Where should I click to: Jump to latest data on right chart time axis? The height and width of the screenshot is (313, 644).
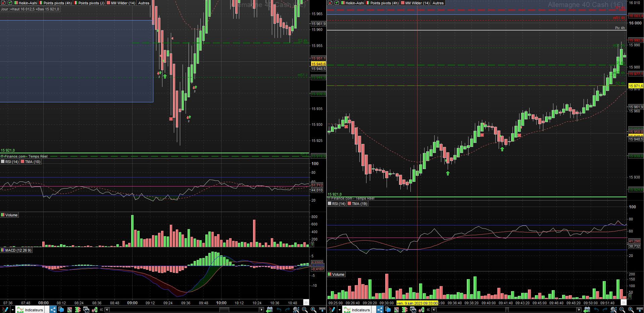point(624,303)
